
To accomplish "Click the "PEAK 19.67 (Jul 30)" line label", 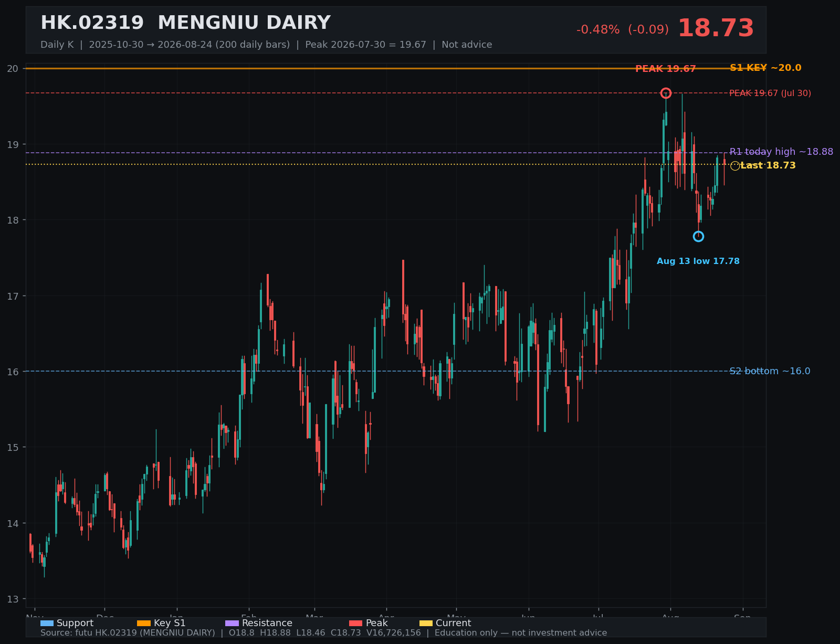I will click(770, 93).
